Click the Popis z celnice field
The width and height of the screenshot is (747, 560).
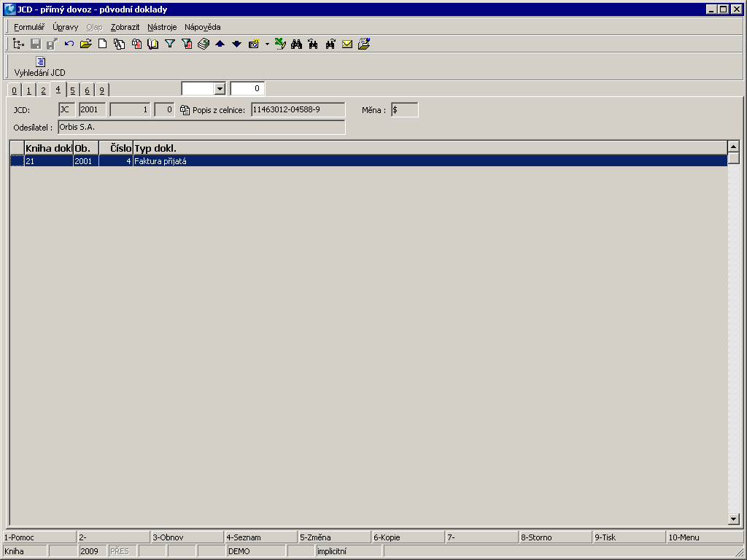click(298, 110)
